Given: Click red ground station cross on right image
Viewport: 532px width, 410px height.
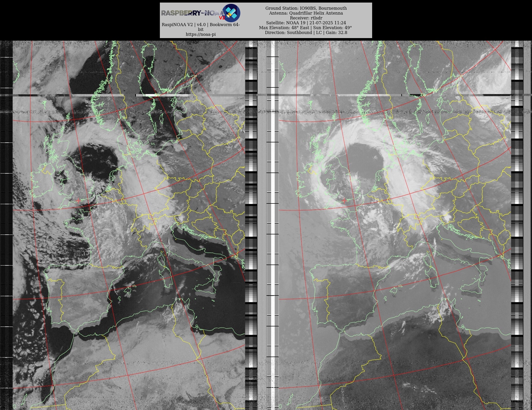Looking at the screenshot, I should click(344, 201).
